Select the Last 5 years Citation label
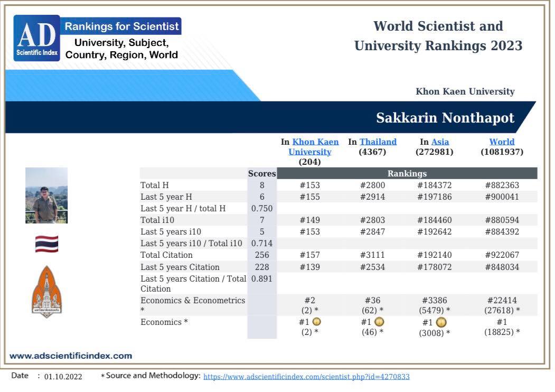 click(x=180, y=267)
